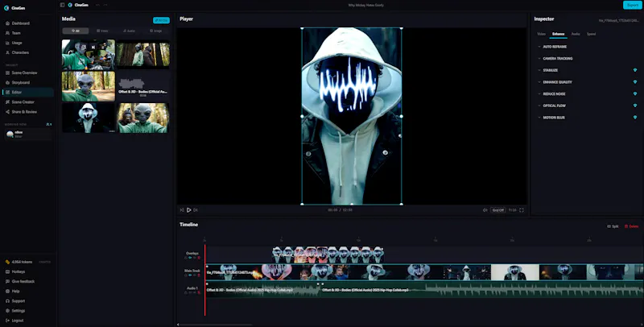Toggle visibility of the Main track
Screen dimensions: 644x327
[190, 275]
